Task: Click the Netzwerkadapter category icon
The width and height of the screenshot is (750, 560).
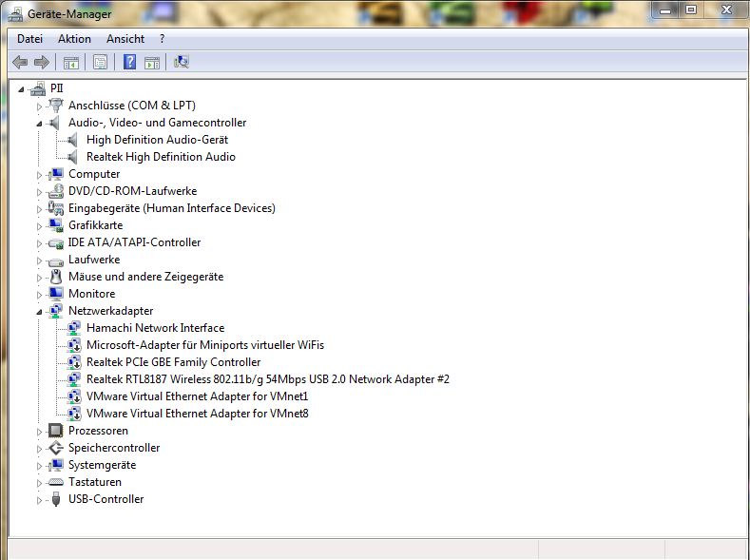Action: tap(56, 311)
